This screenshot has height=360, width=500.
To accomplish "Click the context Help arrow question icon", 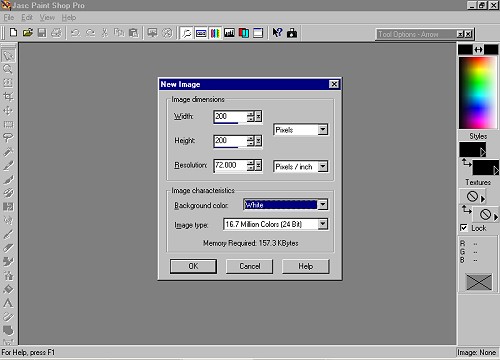I will (277, 33).
